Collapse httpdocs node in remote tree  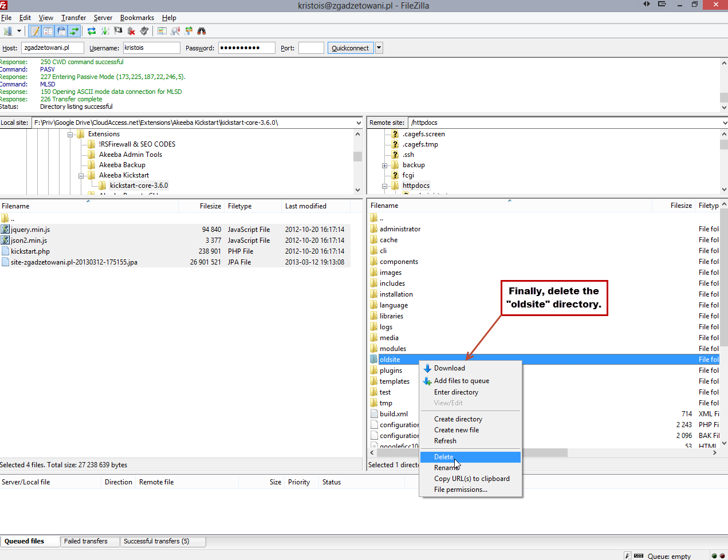tap(385, 186)
